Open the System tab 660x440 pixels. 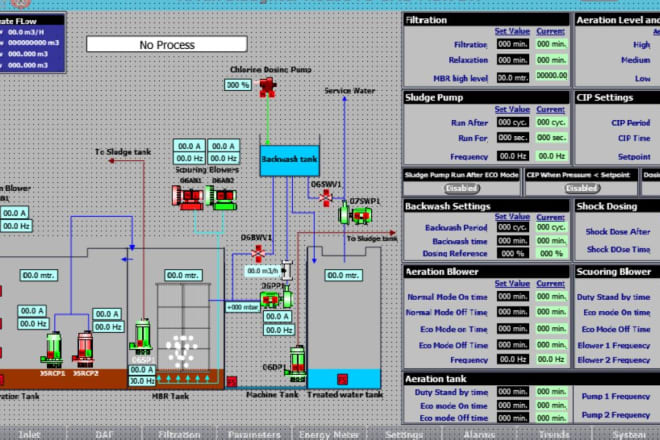[628, 434]
